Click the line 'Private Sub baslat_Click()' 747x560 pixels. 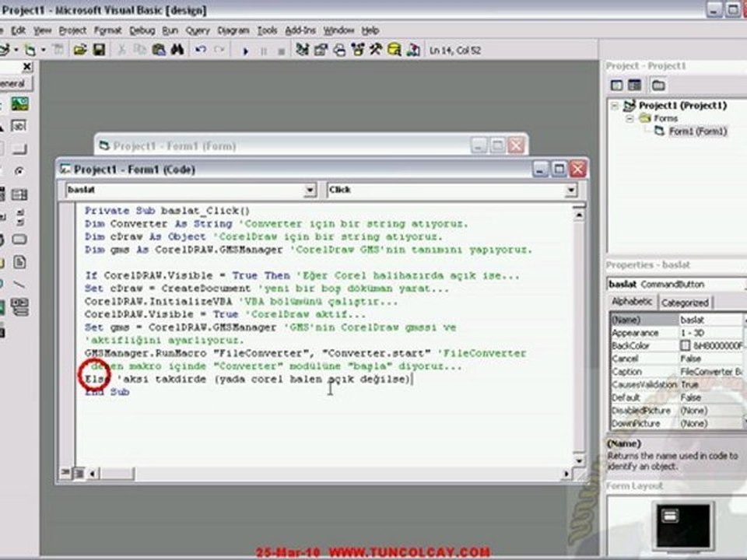tap(167, 211)
